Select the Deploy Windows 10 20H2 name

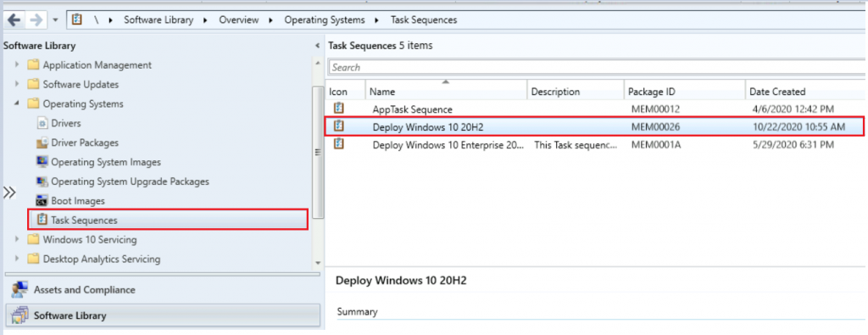pyautogui.click(x=428, y=127)
